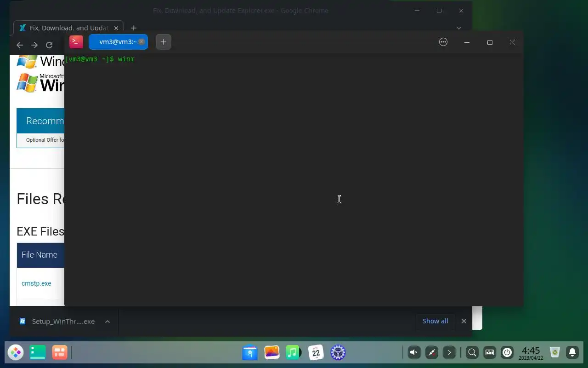The height and width of the screenshot is (368, 588).
Task: Open the cmstp.exe link
Action: point(36,283)
